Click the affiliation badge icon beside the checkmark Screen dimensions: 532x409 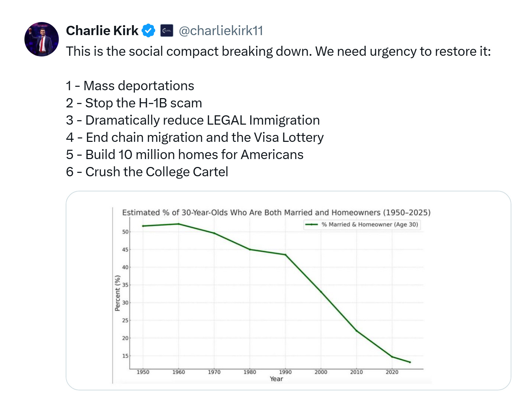pyautogui.click(x=167, y=31)
